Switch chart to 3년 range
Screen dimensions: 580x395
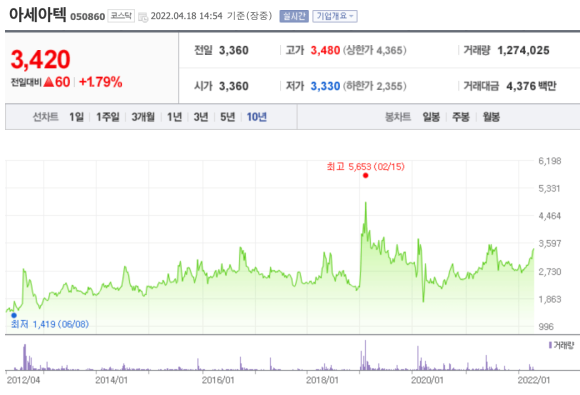coord(201,117)
